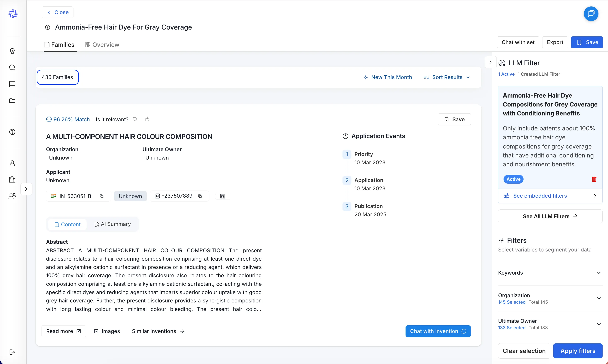Expand the Organization filter

550,298
